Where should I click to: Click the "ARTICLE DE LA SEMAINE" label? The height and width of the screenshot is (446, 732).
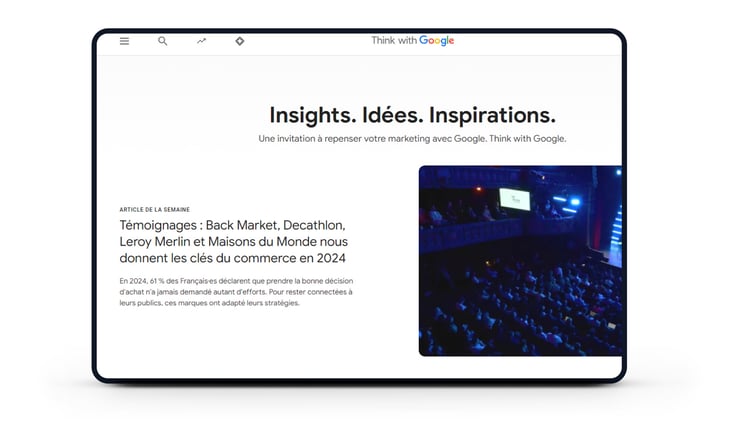[x=155, y=210]
